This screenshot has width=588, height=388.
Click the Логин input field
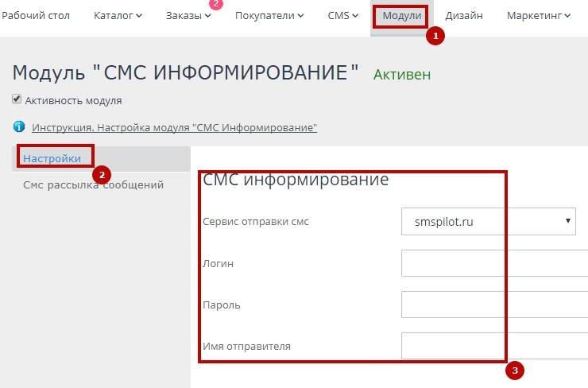(x=494, y=263)
